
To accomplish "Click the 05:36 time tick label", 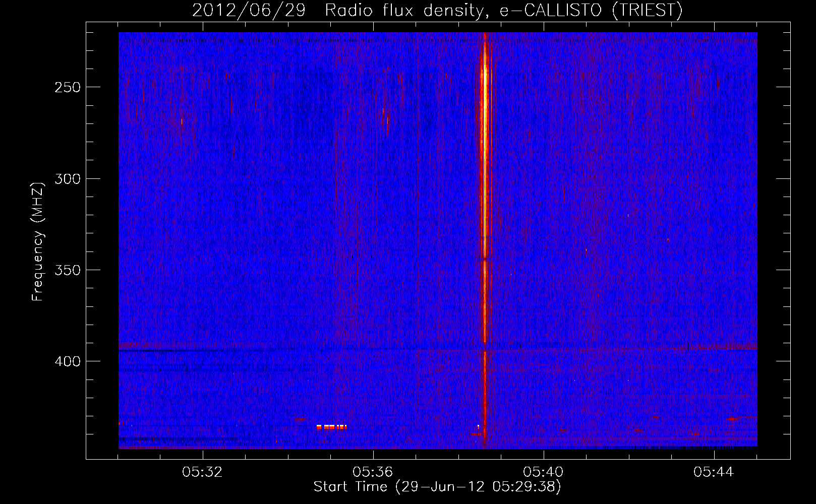I will (373, 472).
